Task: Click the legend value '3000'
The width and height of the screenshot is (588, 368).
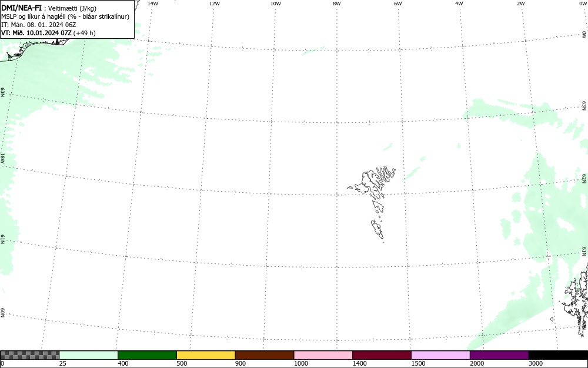Action: point(536,363)
